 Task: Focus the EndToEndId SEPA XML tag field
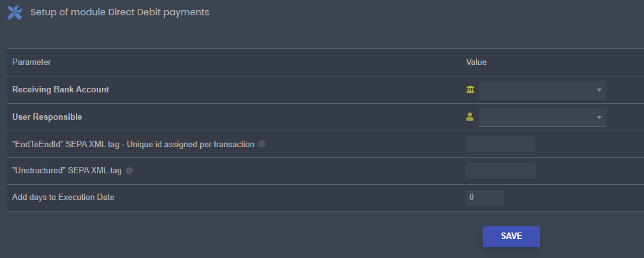click(501, 144)
